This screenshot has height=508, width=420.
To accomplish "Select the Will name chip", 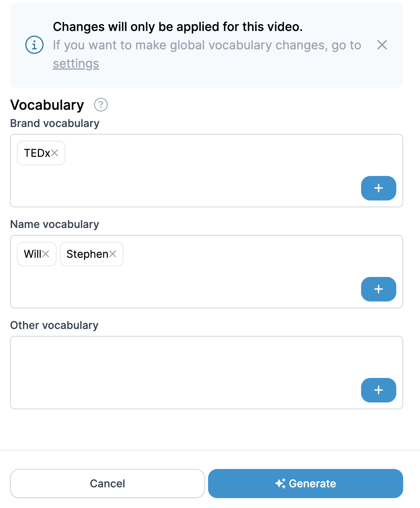I will [33, 254].
